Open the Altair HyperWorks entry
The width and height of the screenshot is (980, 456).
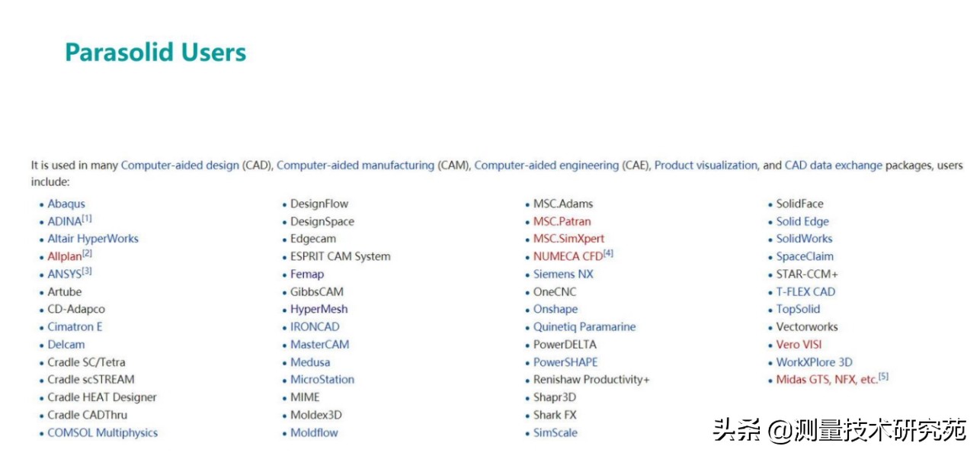(x=93, y=239)
